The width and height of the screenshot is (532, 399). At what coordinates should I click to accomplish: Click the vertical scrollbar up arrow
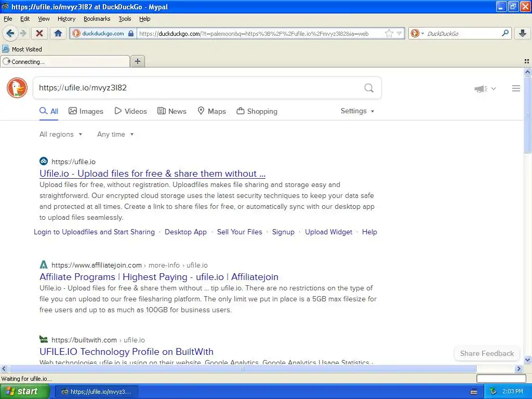click(527, 72)
